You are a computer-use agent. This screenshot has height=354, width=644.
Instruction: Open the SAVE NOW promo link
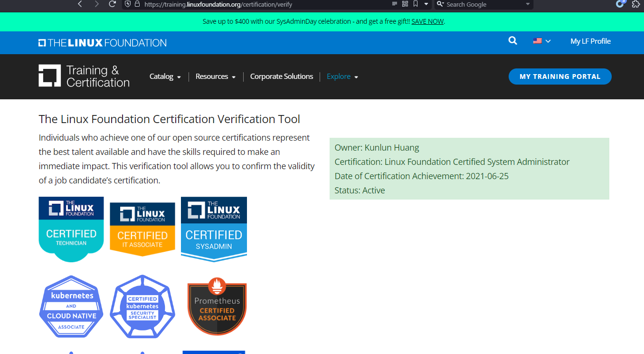(x=427, y=21)
